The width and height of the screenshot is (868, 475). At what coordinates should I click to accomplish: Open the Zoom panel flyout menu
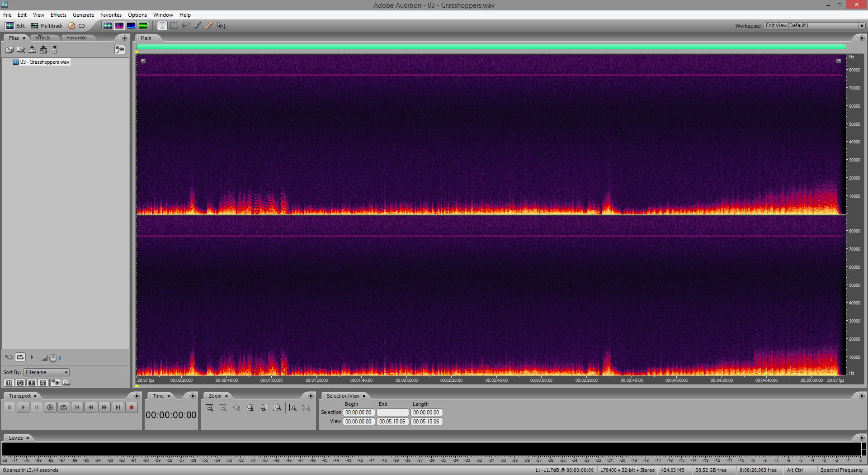[x=311, y=396]
